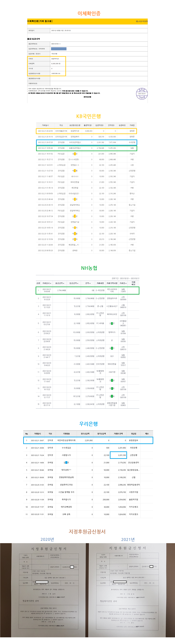This screenshot has height=644, width=175.
Task: Click the 우리은행 거래후 잔액 column header
Action: pos(118,434)
